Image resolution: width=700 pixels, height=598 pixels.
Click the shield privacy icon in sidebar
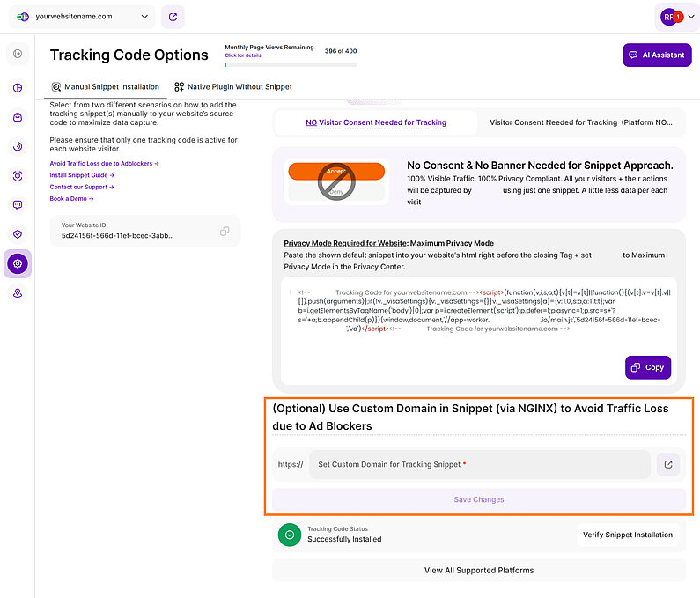(18, 233)
